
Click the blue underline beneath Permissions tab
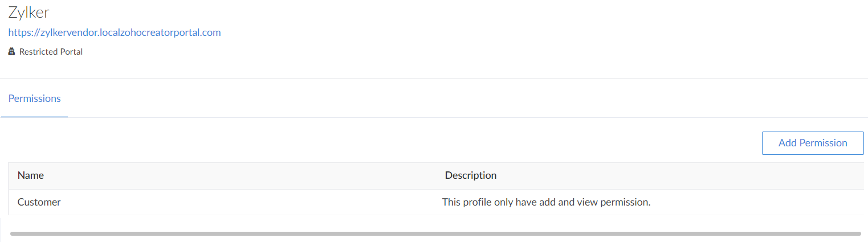click(x=35, y=117)
